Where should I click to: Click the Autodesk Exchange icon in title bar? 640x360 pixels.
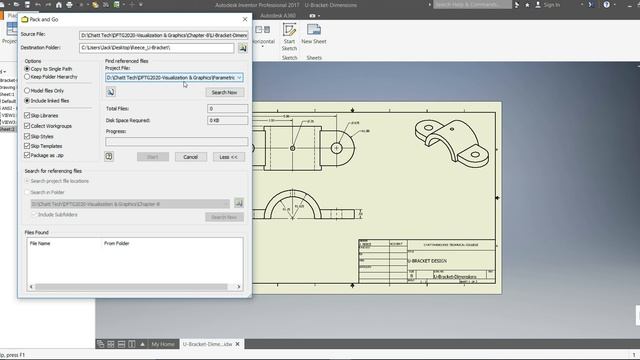(591, 5)
